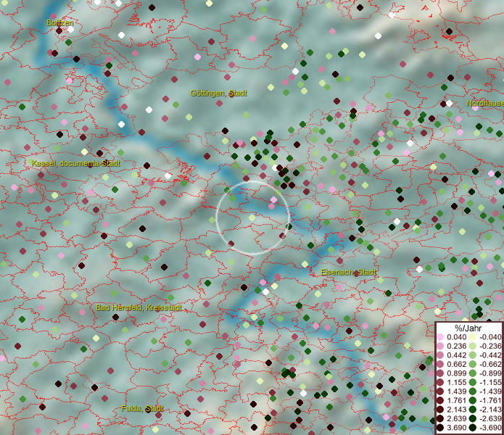Click the -1.155 legend color dot
This screenshot has width=504, height=435.
(x=473, y=382)
